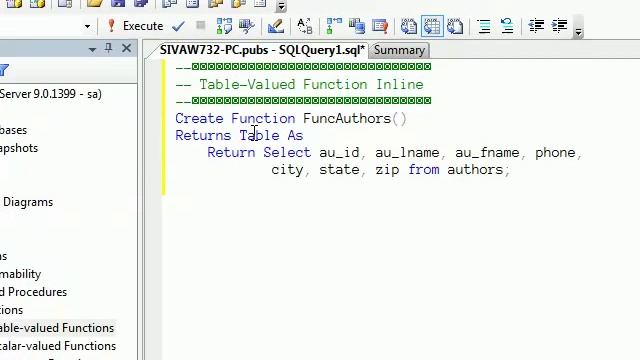Click the table name 'authors' in the query
The height and width of the screenshot is (360, 640).
coord(475,169)
